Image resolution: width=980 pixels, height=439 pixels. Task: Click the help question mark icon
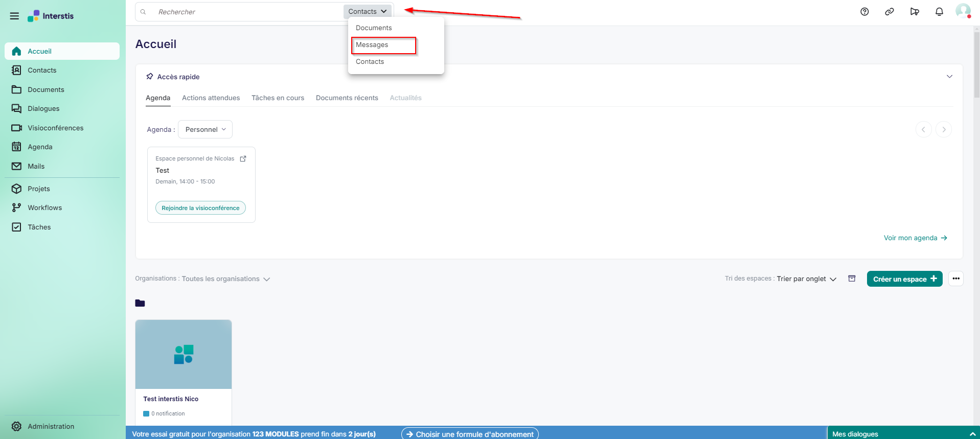pyautogui.click(x=864, y=12)
